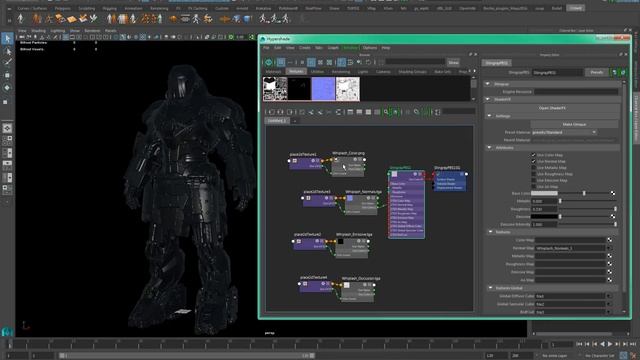Collapse the ShaderFX section
The height and width of the screenshot is (360, 640).
click(x=488, y=99)
